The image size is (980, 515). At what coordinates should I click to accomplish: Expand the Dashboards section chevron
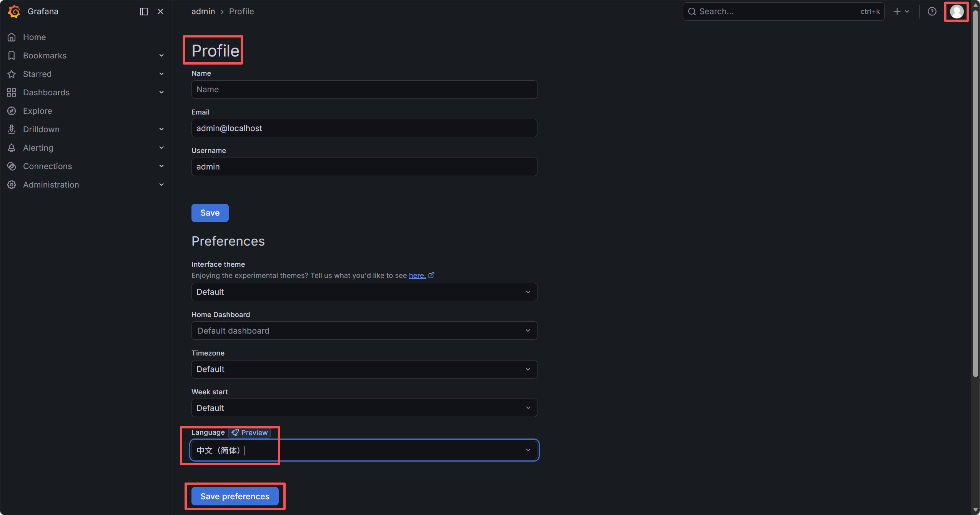coord(161,92)
